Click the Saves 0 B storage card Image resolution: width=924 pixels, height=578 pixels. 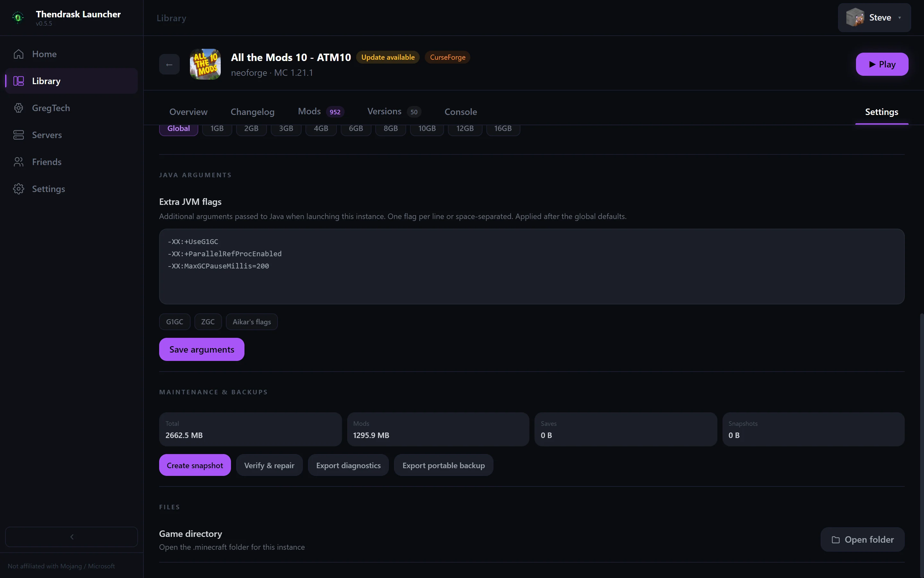tap(625, 429)
